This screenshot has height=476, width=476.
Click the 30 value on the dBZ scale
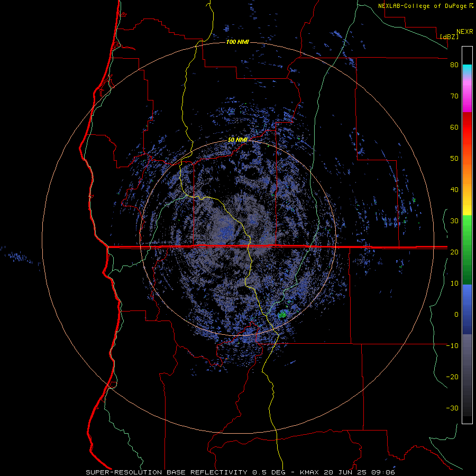[x=454, y=221]
